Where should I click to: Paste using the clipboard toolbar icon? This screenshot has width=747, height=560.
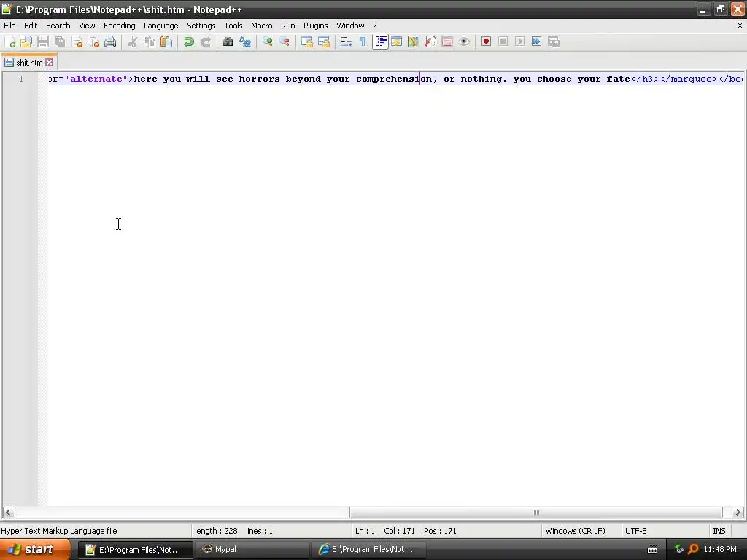coord(166,42)
